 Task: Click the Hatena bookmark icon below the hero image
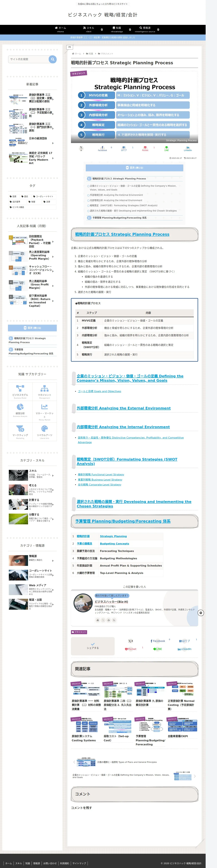click(x=124, y=149)
